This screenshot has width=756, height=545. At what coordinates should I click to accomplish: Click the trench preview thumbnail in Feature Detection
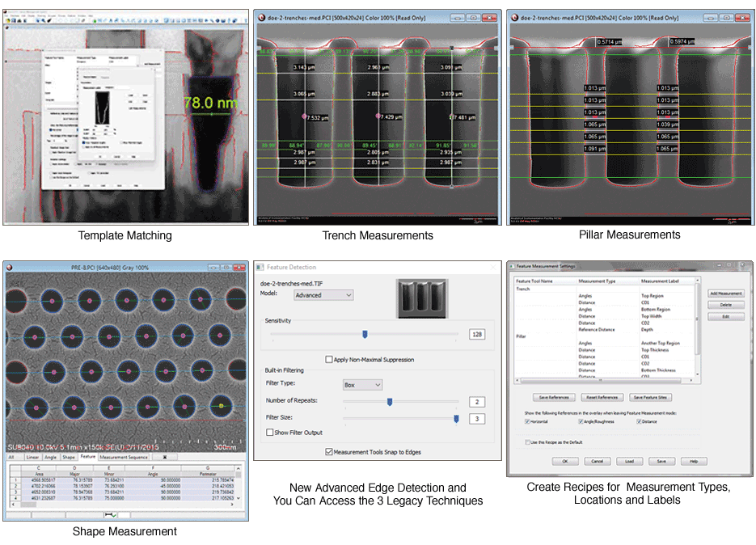click(x=422, y=298)
